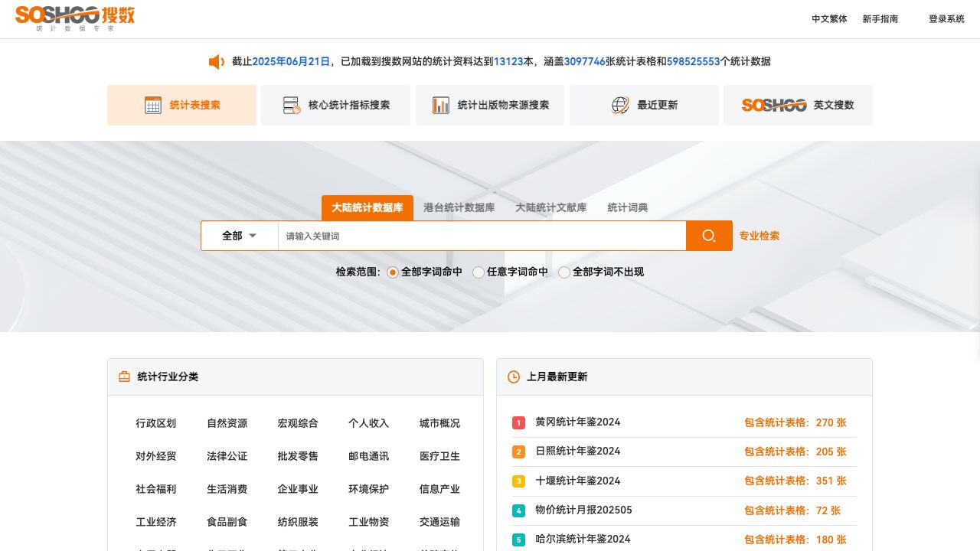Switch to English search via SOSHOO logo button
This screenshot has width=980, height=551.
(775, 105)
